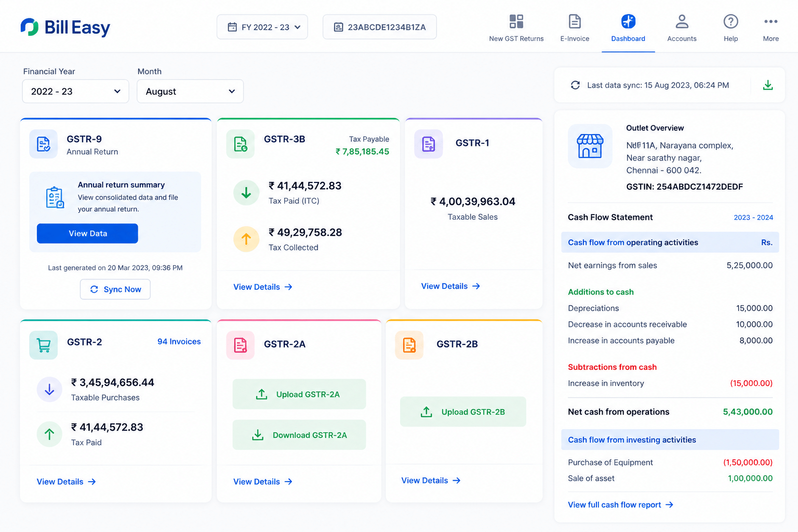Viewport: 798px width, 532px height.
Task: Expand the Month dropdown showing August
Action: click(190, 91)
